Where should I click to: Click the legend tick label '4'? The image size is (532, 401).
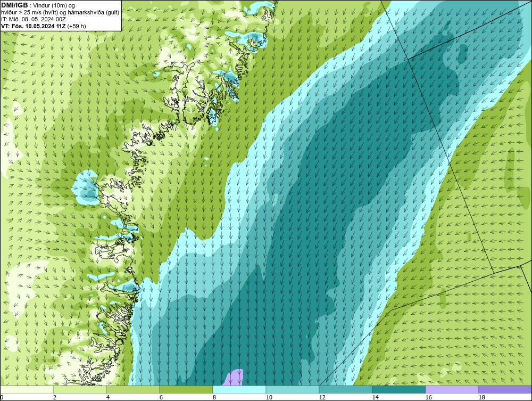click(x=108, y=397)
